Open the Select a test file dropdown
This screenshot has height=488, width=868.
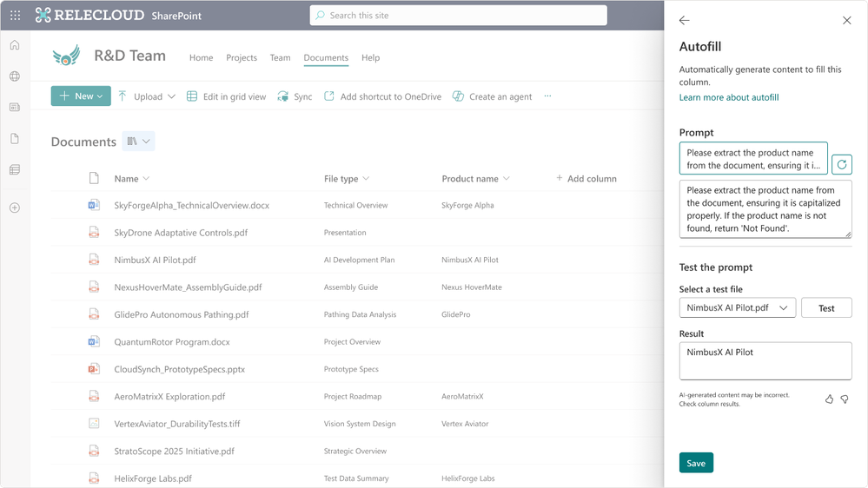(737, 307)
